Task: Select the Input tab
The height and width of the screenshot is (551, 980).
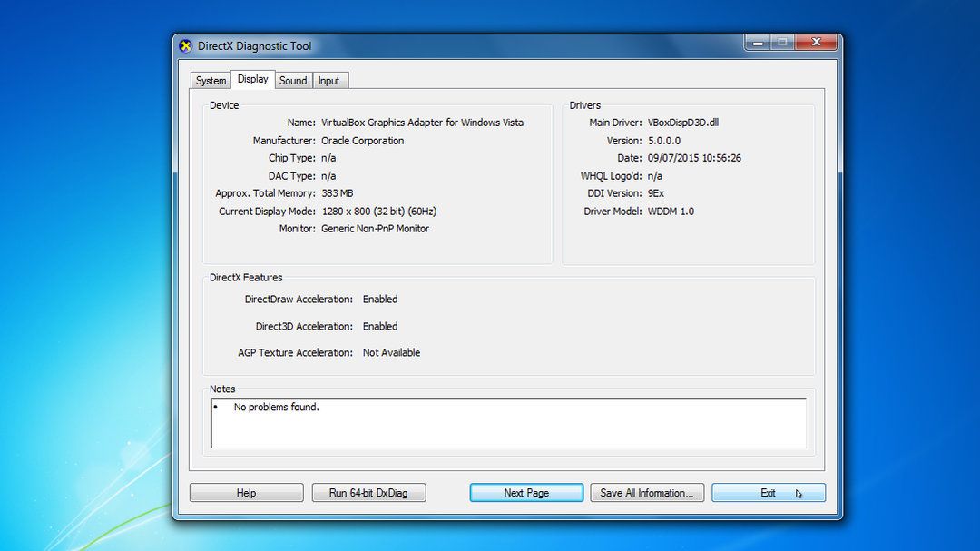Action: pos(329,80)
